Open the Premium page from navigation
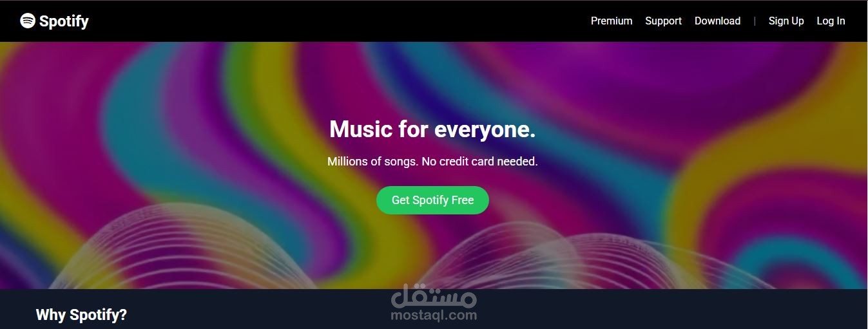 click(612, 21)
